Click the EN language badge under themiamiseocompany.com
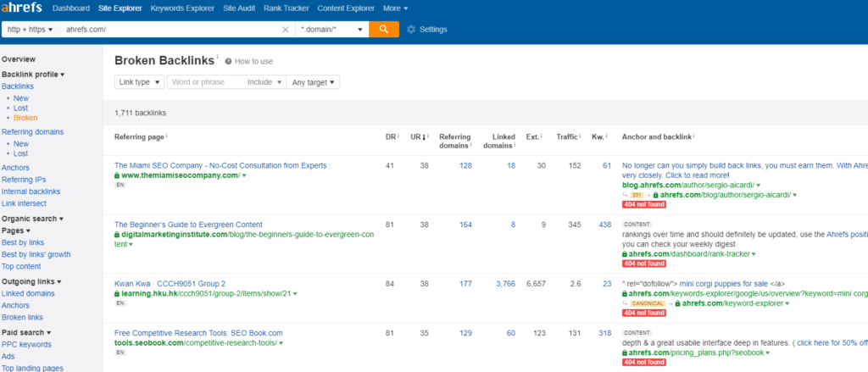 [120, 185]
